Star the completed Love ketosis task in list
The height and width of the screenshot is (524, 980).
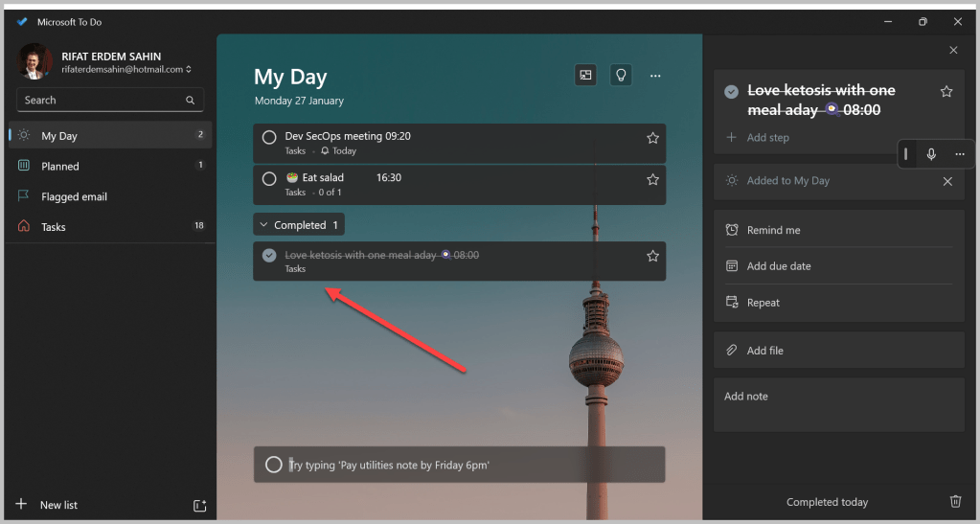click(652, 256)
